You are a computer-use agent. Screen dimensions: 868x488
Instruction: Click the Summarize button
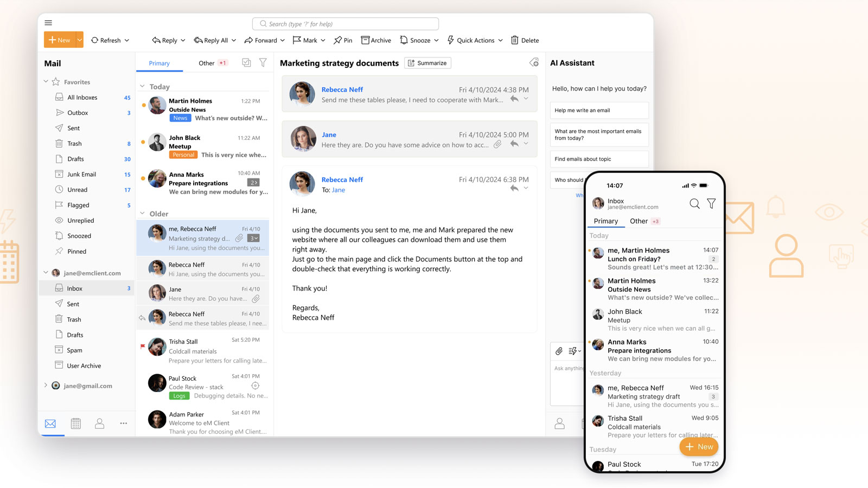[x=427, y=63]
